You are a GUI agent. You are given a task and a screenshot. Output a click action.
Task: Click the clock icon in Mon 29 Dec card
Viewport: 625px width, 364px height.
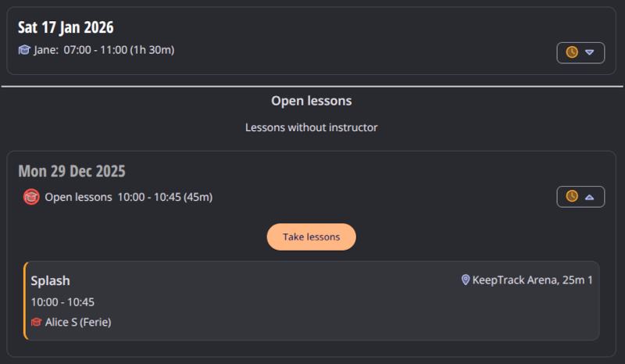(x=572, y=196)
